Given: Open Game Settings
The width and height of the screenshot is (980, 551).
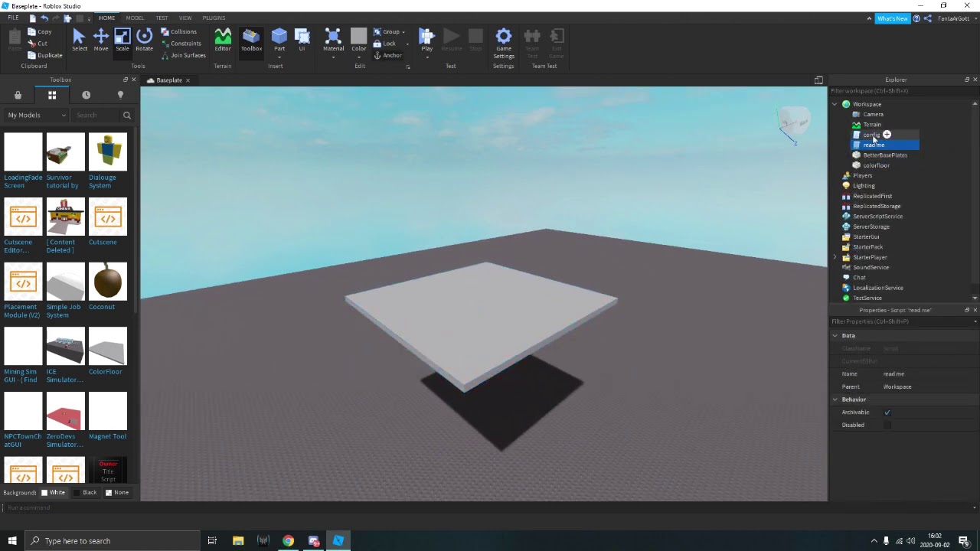Looking at the screenshot, I should tap(504, 43).
